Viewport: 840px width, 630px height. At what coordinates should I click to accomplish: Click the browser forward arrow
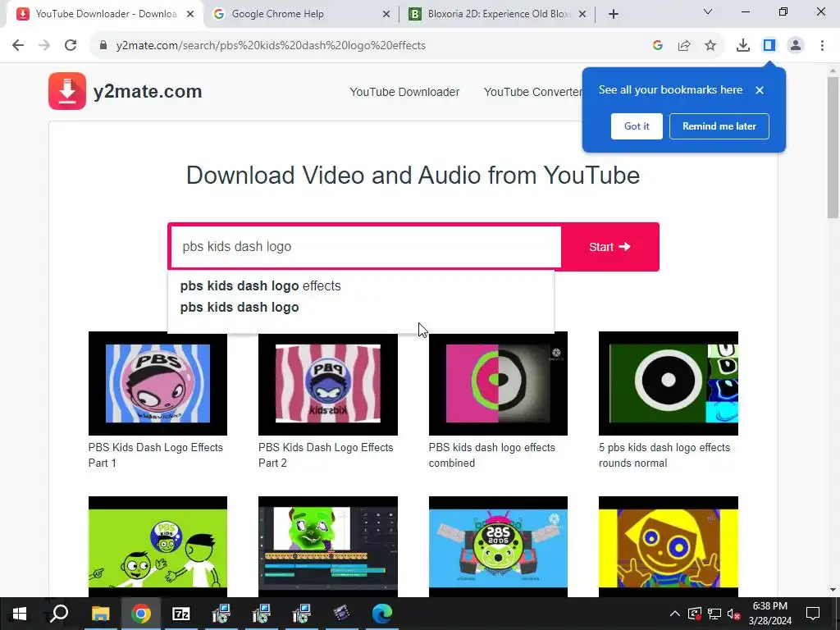click(x=44, y=46)
